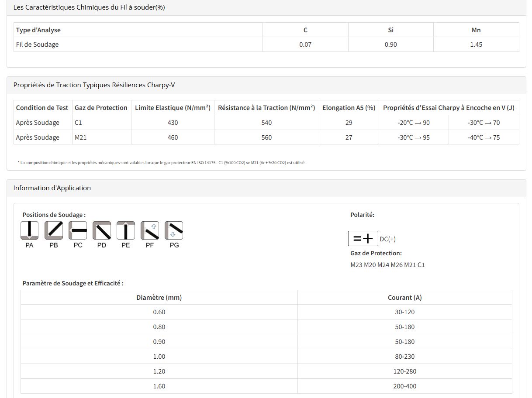Image resolution: width=532 pixels, height=398 pixels.
Task: Select the PC welding position icon
Action: tap(78, 230)
